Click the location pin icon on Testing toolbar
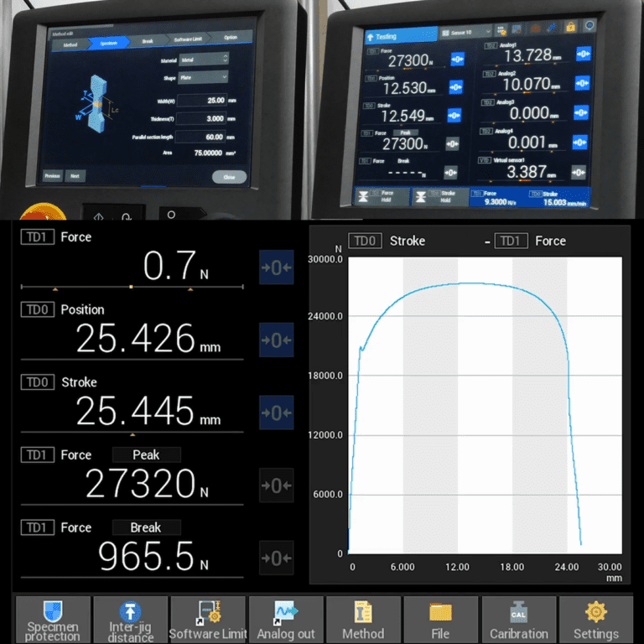Image resolution: width=644 pixels, height=644 pixels. pyautogui.click(x=589, y=25)
